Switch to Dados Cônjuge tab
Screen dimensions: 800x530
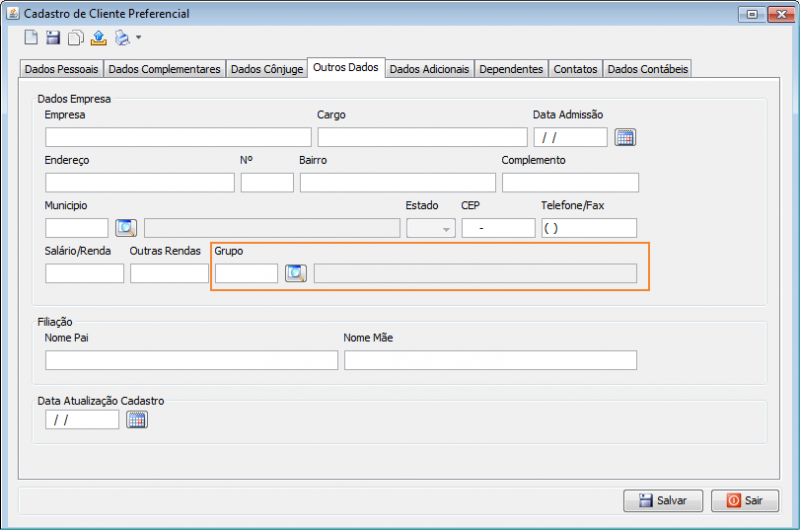tap(267, 69)
